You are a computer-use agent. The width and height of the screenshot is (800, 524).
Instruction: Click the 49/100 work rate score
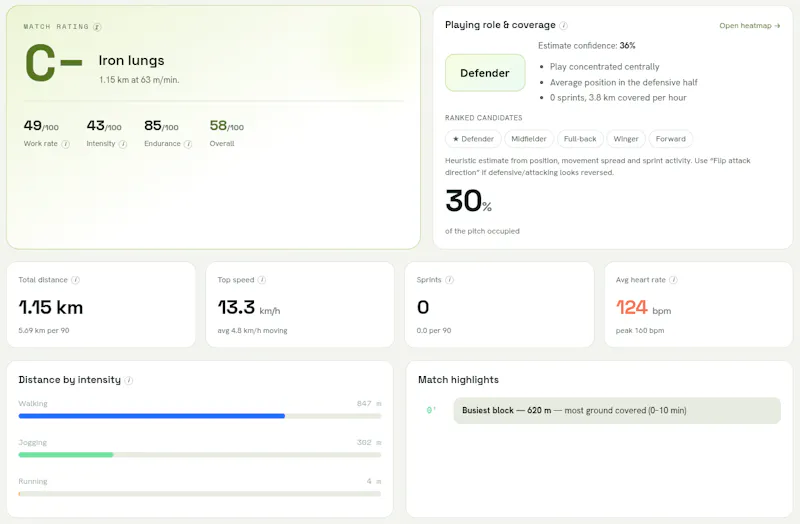pos(41,126)
